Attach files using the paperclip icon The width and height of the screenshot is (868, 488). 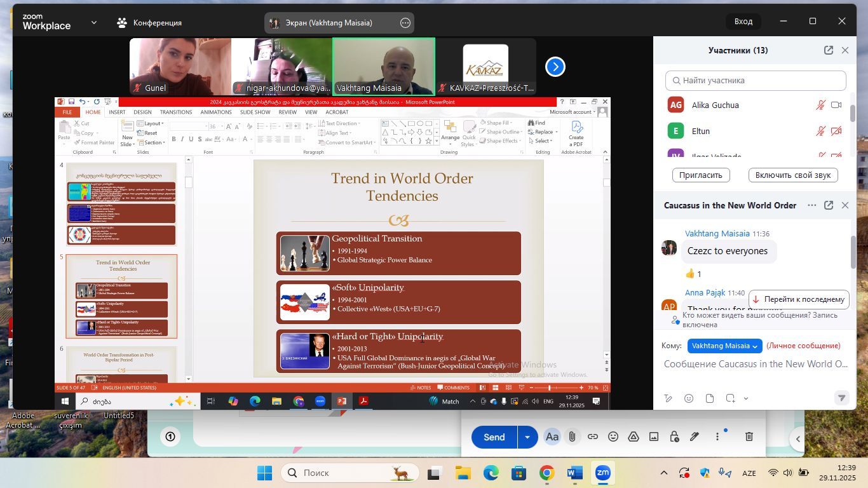coord(572,437)
